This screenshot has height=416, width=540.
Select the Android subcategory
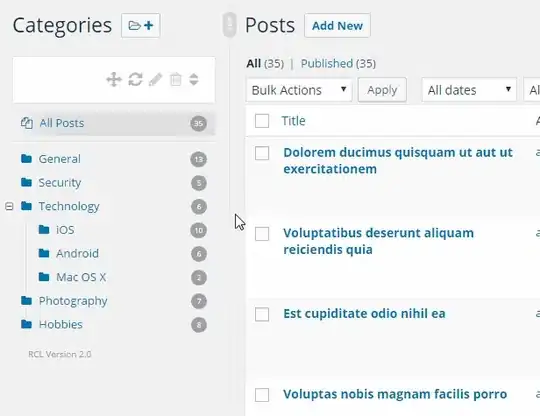[x=77, y=253]
